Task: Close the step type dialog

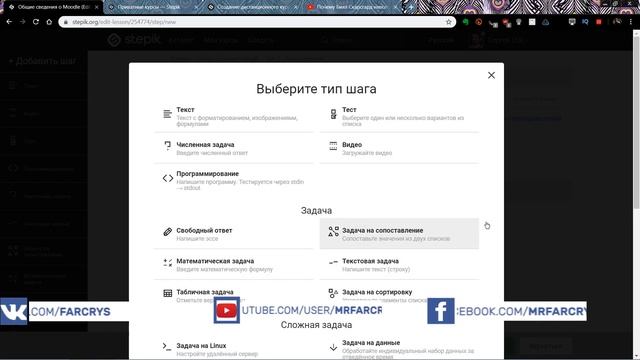Action: pos(491,75)
